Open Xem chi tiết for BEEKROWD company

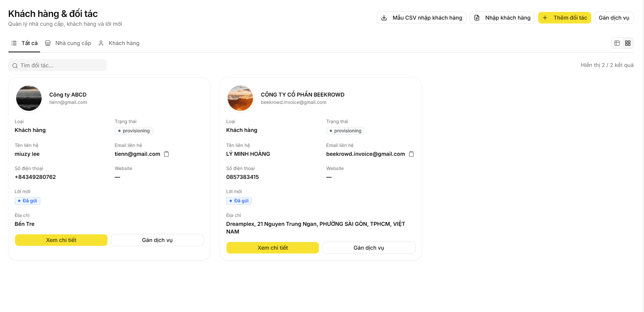click(x=273, y=248)
